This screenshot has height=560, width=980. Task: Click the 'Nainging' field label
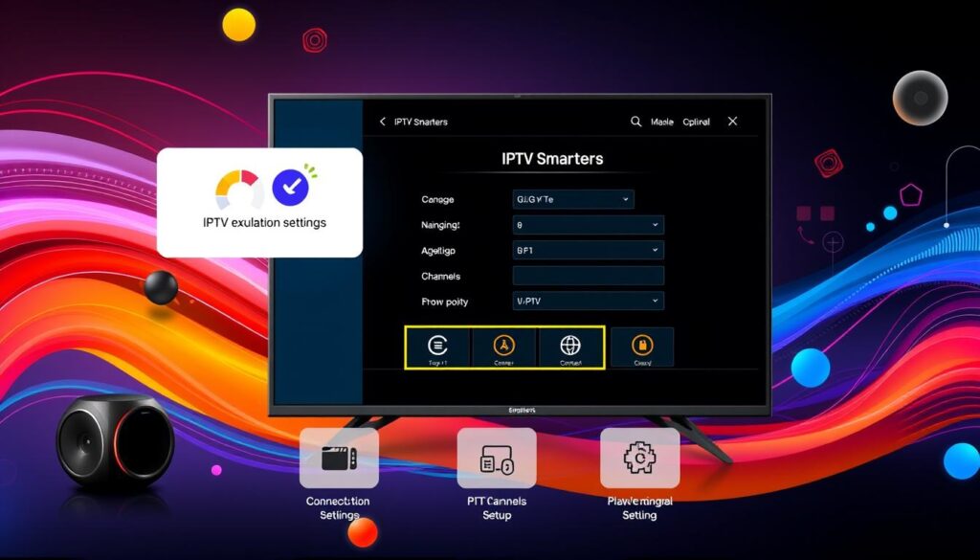click(440, 225)
